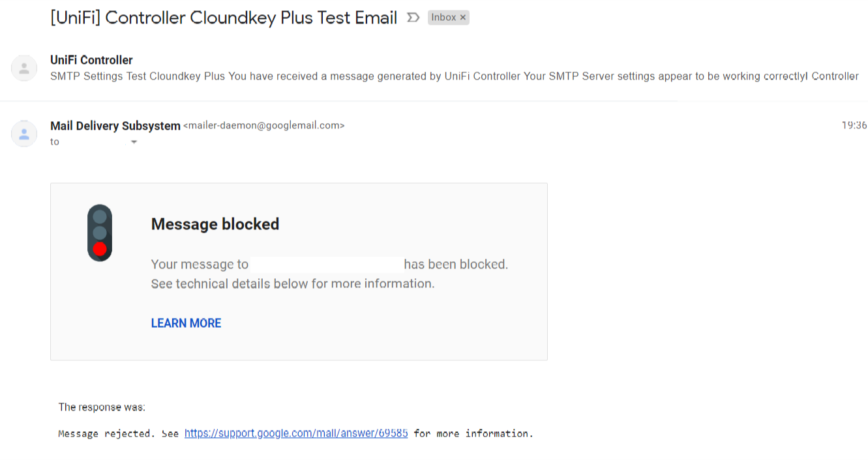Click the UniFi Controller sender name
This screenshot has height=460, width=868.
click(91, 60)
